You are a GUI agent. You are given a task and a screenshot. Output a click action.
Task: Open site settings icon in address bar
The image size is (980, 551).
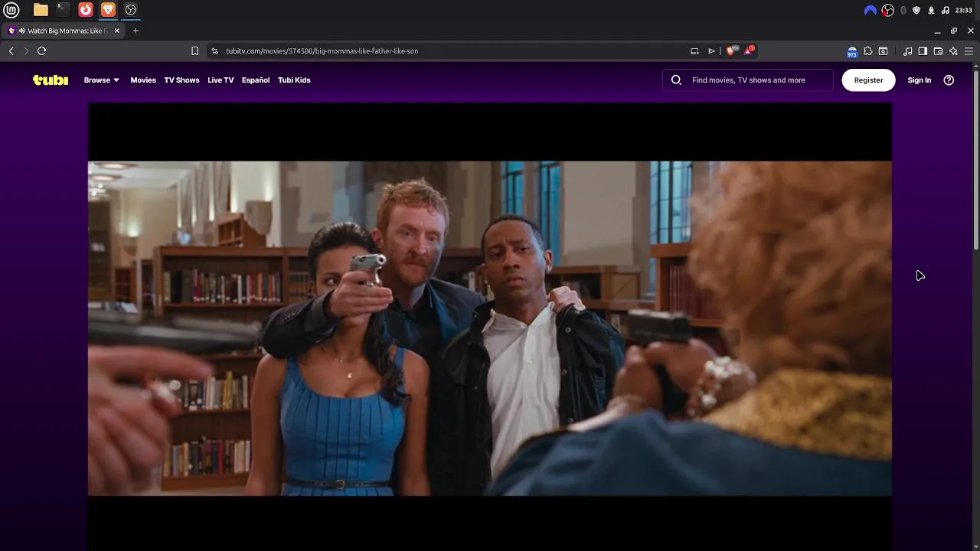(x=215, y=51)
